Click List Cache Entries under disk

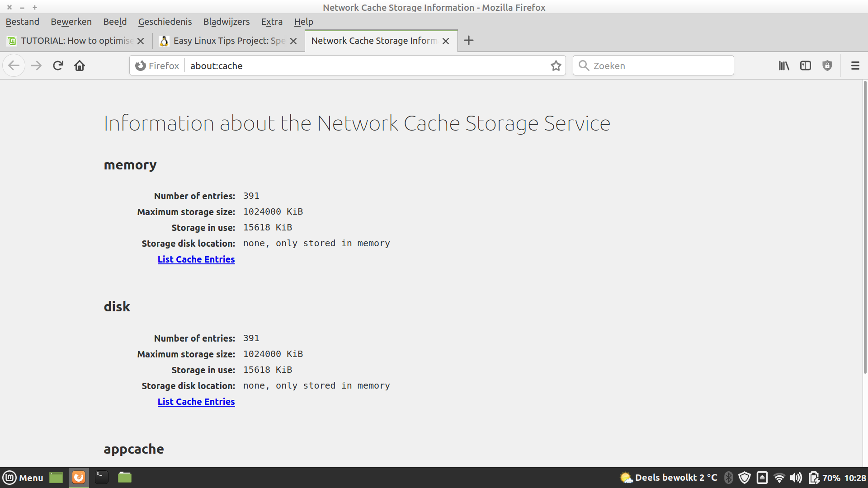[x=196, y=401]
